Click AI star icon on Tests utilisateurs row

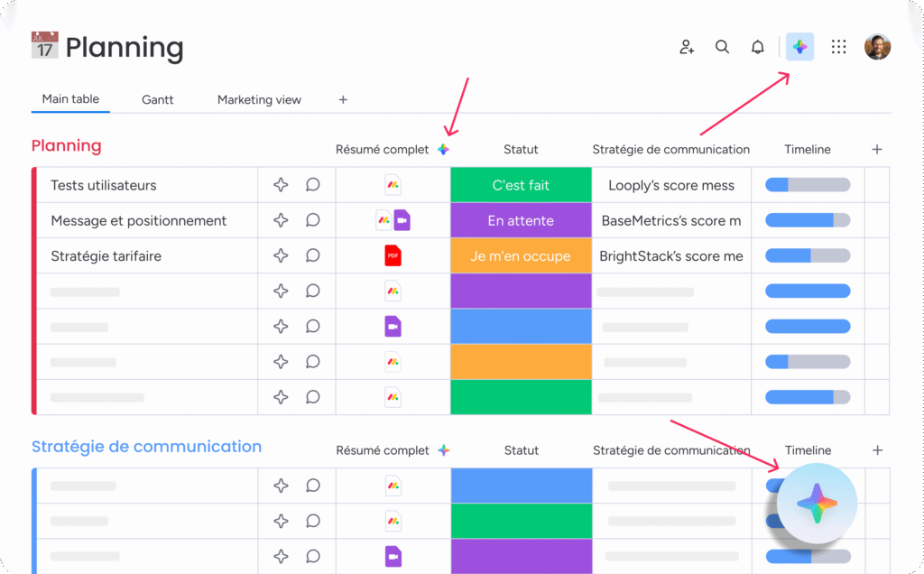[282, 185]
